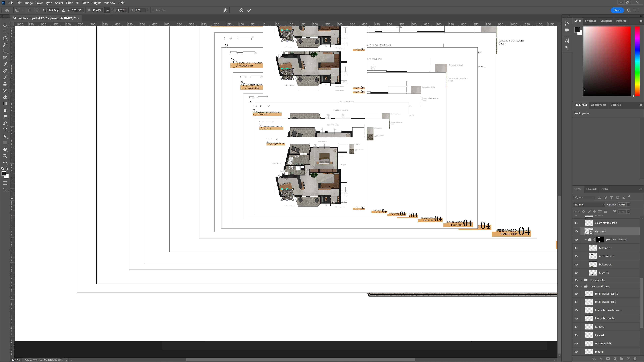This screenshot has width=644, height=362.
Task: Pick a hue on the vertical spectrum slider
Action: pos(637,61)
